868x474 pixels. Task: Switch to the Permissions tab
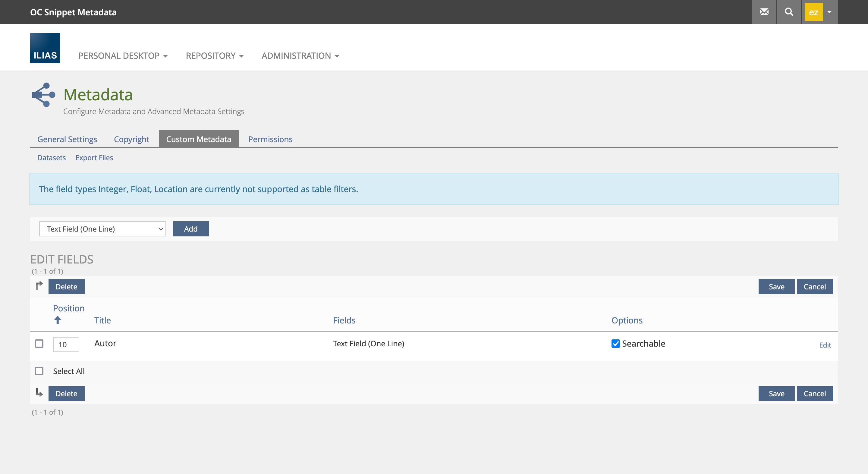(x=270, y=139)
